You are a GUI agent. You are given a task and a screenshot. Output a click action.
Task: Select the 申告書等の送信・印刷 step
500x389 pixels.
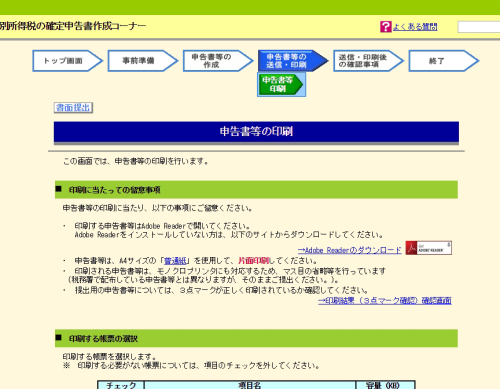(x=293, y=61)
